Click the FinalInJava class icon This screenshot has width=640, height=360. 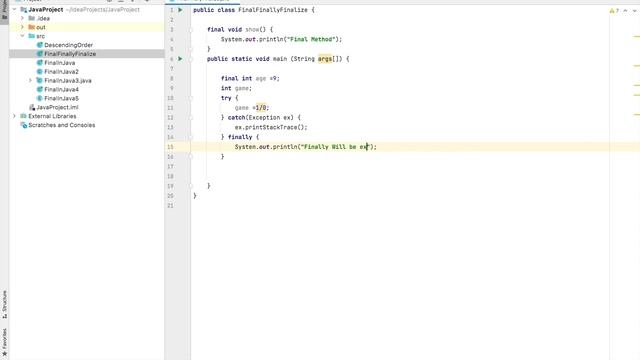click(x=40, y=63)
